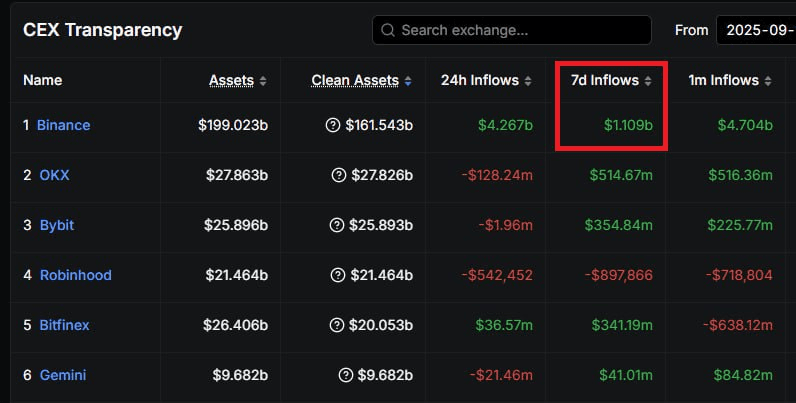
Task: Open the OKX exchange link
Action: click(54, 176)
